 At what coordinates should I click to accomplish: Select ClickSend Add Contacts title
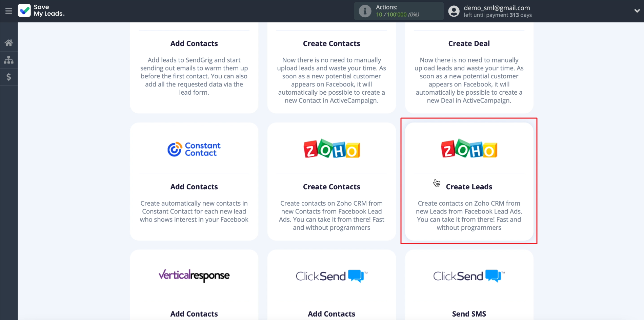tap(331, 314)
